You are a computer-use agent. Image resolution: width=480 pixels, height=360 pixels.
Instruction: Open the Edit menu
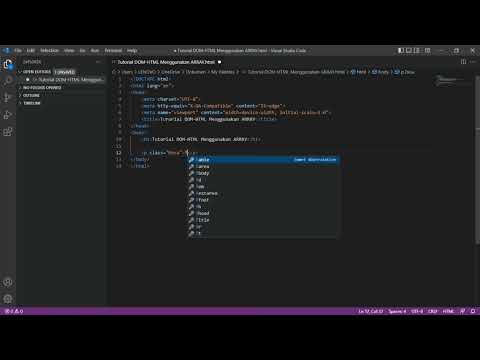[31, 51]
